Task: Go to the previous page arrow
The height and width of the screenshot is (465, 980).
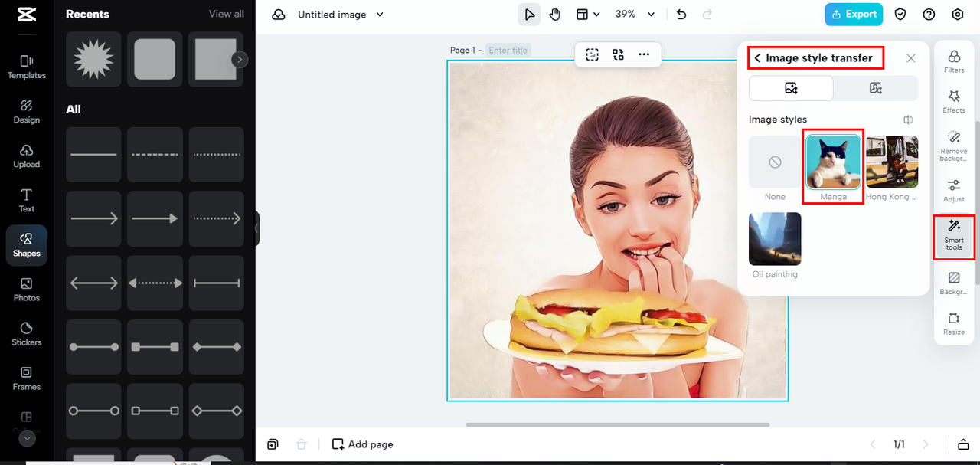Action: [x=872, y=444]
